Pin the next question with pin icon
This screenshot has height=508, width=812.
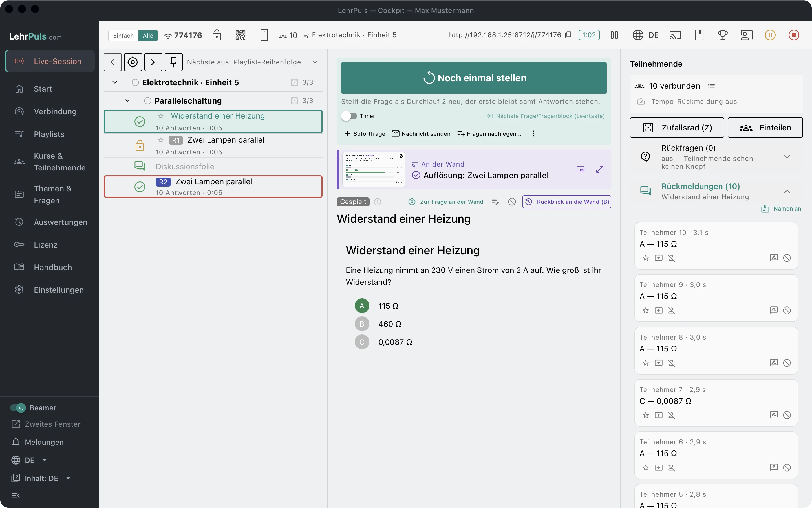click(173, 62)
